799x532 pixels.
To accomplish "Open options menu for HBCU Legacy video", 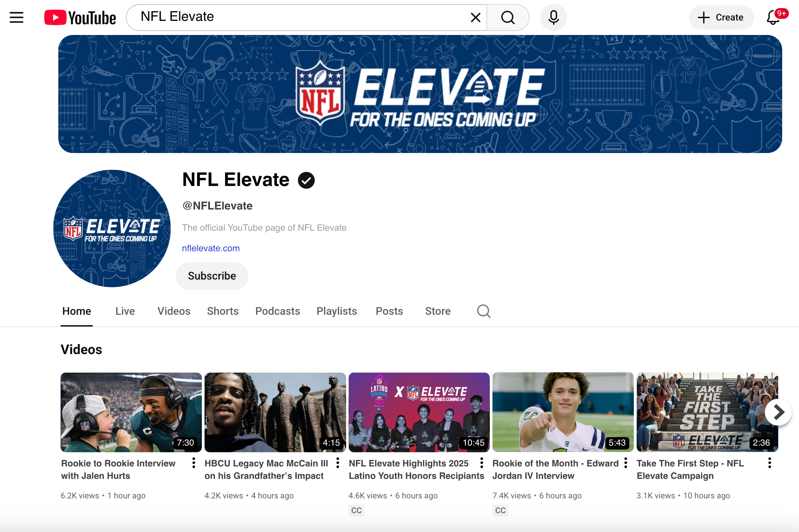I will [337, 463].
